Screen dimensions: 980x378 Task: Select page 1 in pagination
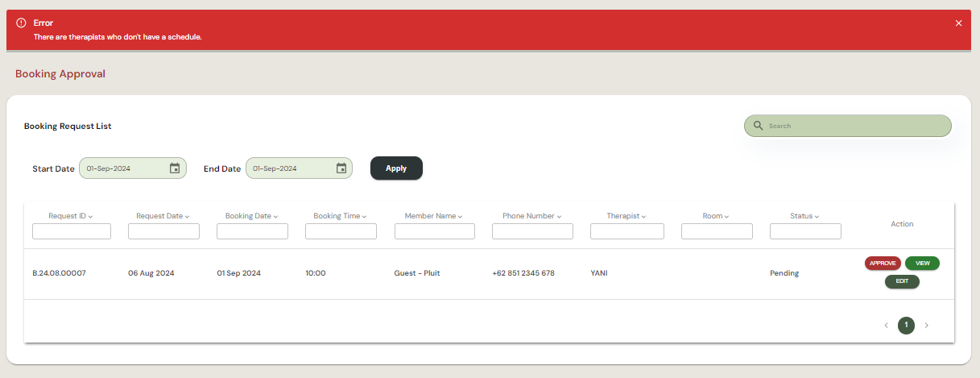(906, 326)
